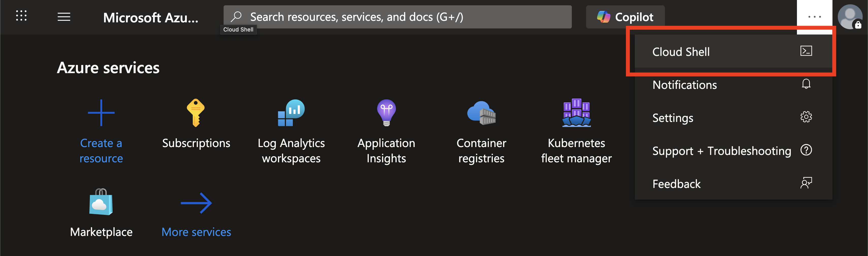Select Notifications from the menu
Image resolution: width=868 pixels, height=256 pixels.
(684, 85)
